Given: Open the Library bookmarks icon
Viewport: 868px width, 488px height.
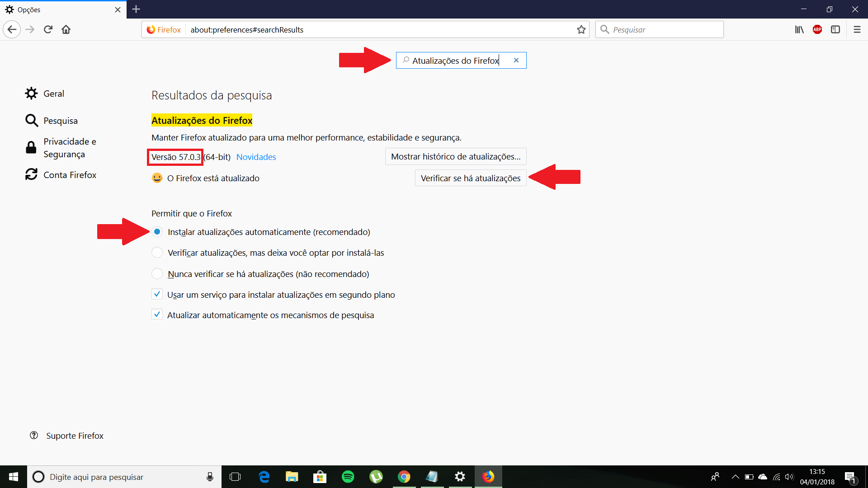Looking at the screenshot, I should tap(799, 30).
